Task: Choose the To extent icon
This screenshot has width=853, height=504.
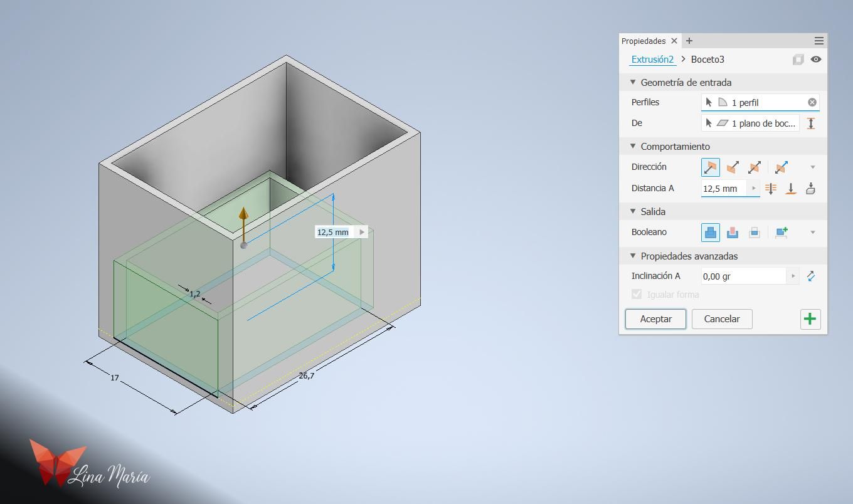Action: [x=791, y=188]
